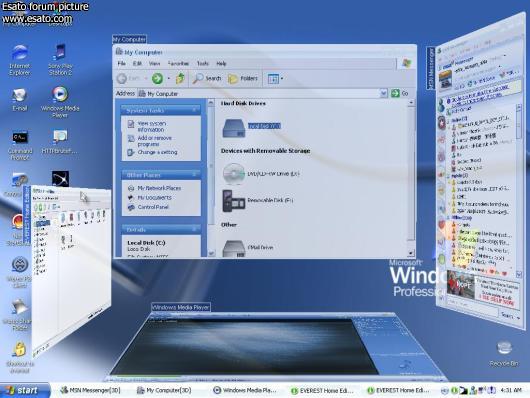The image size is (530, 398).
Task: Open Search in My Computer toolbar
Action: [207, 78]
